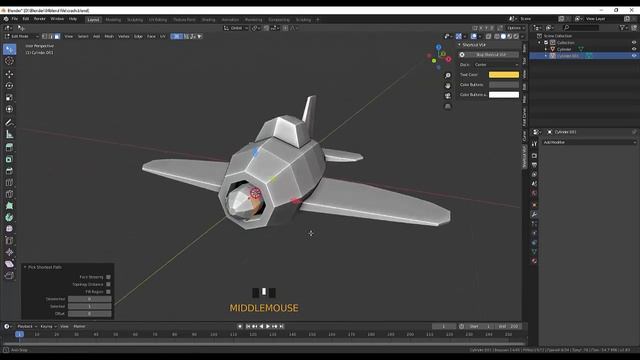Switch to the Modeling workspace tab
Screen dimensions: 640x360
pyautogui.click(x=113, y=20)
